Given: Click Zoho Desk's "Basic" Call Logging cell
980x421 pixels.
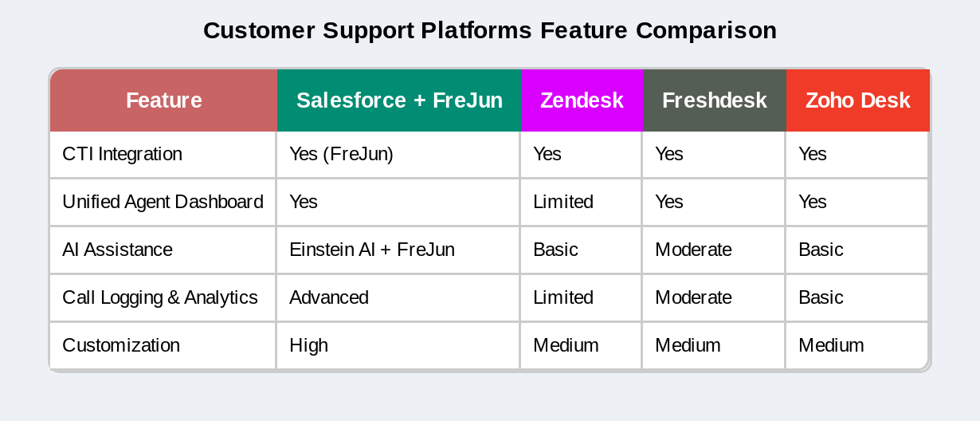Looking at the screenshot, I should click(821, 297).
